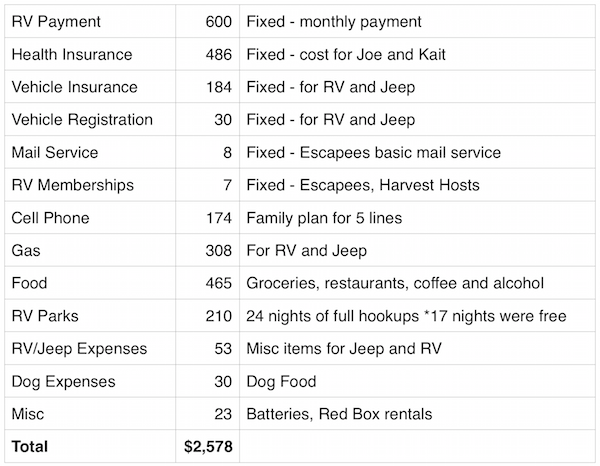Click the Vehicle Registration label cell
The image size is (600, 466).
[x=90, y=119]
